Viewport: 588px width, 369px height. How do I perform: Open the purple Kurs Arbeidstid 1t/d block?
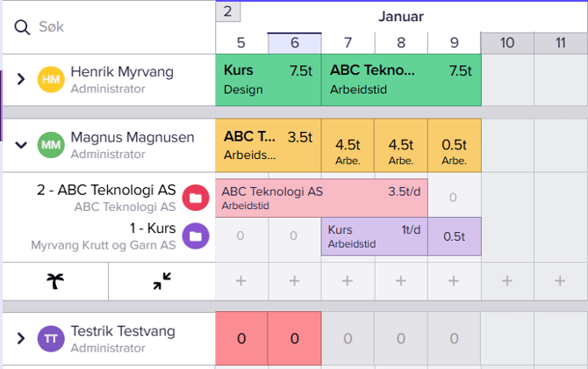click(374, 236)
